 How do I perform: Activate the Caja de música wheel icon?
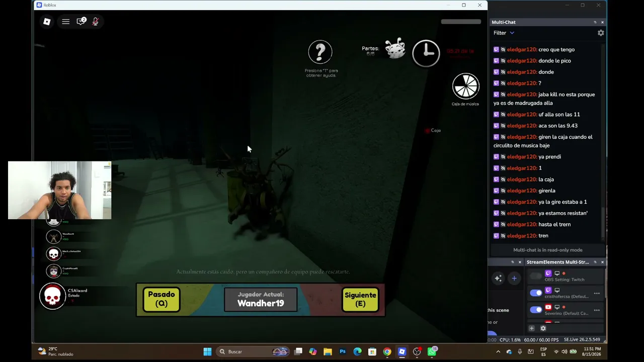[465, 86]
